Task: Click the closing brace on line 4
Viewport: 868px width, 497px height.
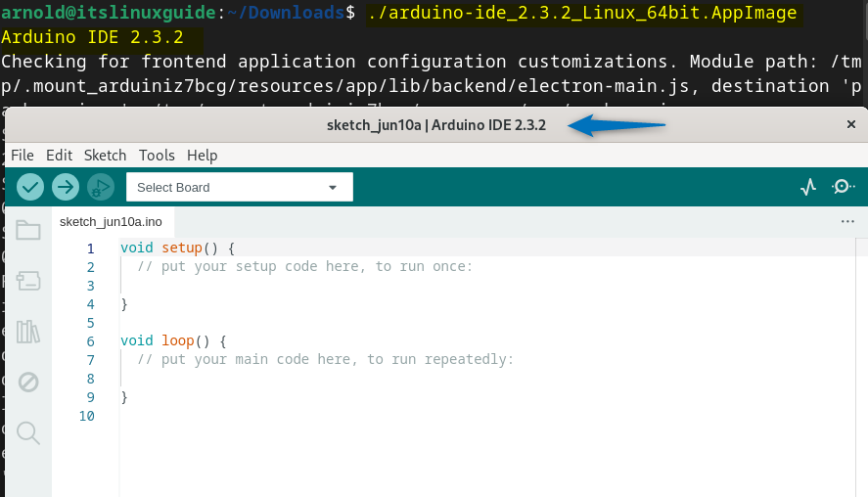Action: 124,304
